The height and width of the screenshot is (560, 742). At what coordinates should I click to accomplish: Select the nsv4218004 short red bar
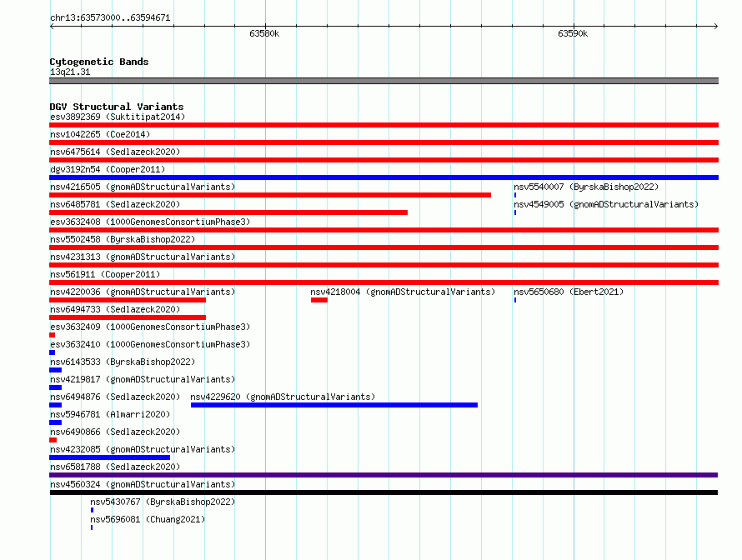pos(319,300)
